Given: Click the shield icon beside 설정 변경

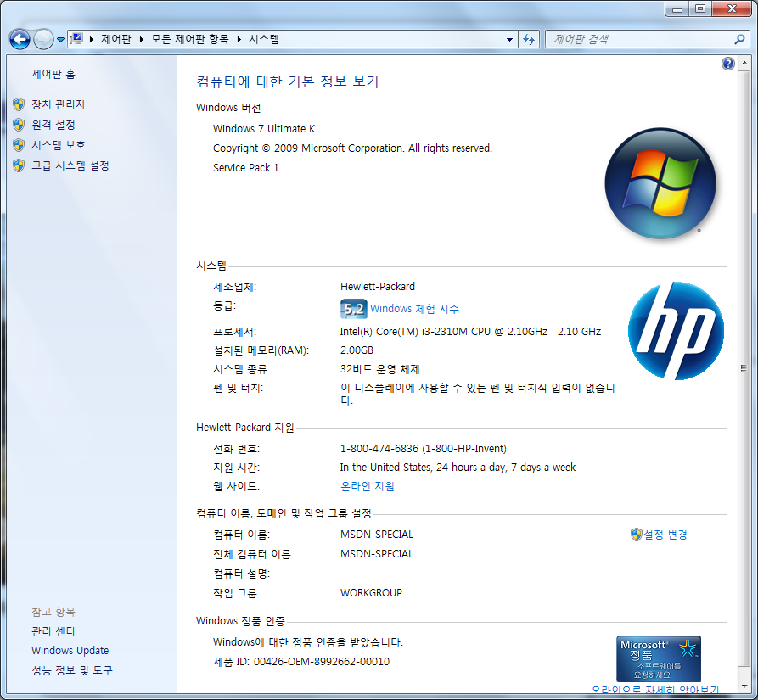Looking at the screenshot, I should coord(637,535).
